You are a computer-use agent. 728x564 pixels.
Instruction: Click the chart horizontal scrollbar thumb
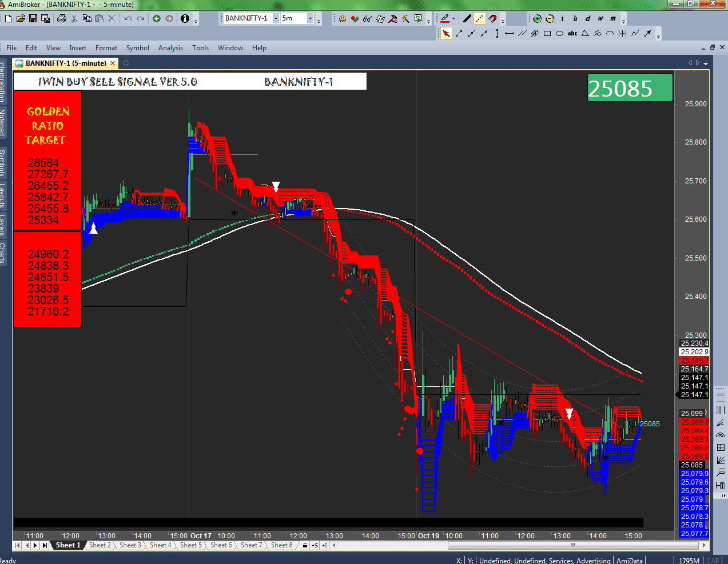click(572, 545)
